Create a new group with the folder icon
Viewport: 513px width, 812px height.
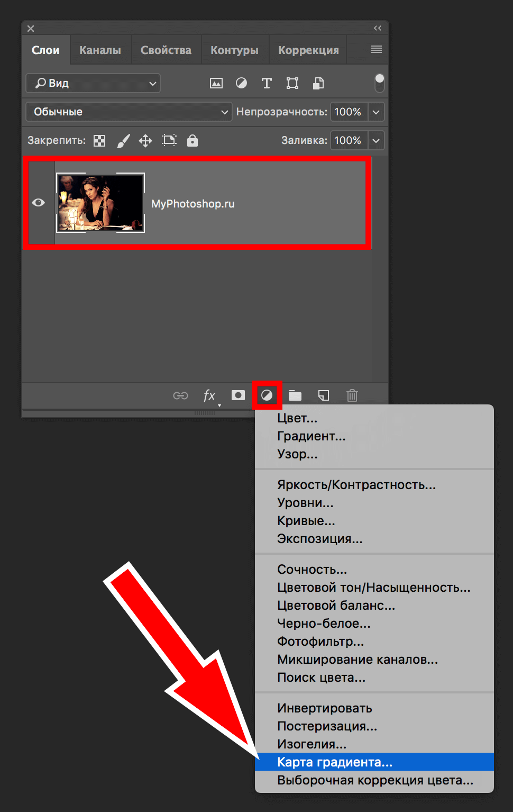point(295,395)
